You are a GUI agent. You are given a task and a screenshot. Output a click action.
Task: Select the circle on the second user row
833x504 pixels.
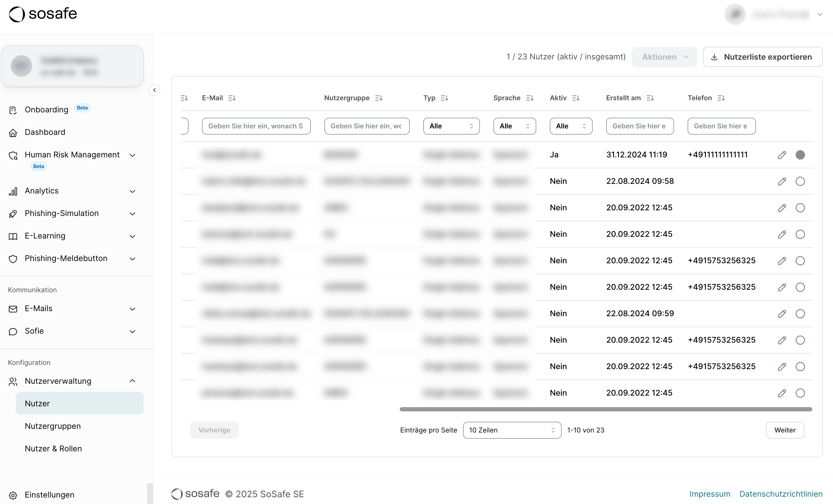click(x=800, y=181)
